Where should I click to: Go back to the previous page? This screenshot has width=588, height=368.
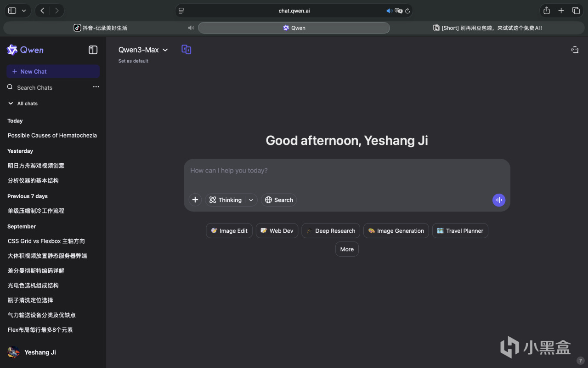click(42, 11)
